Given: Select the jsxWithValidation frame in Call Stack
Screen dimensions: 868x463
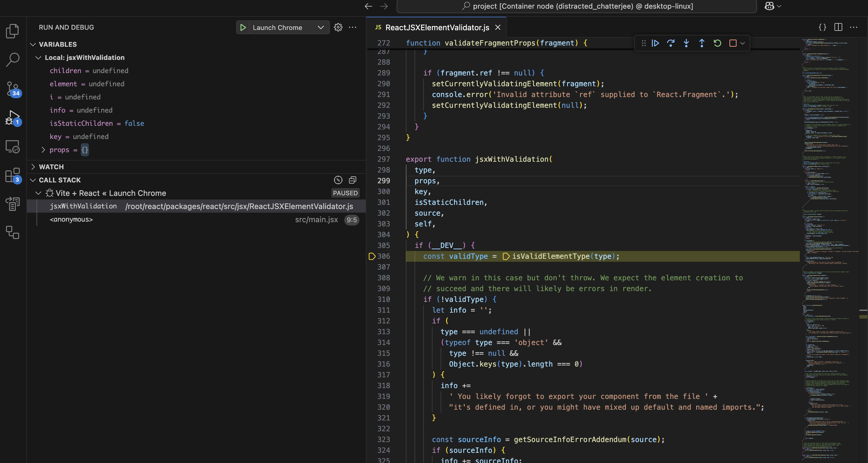Looking at the screenshot, I should tap(83, 206).
